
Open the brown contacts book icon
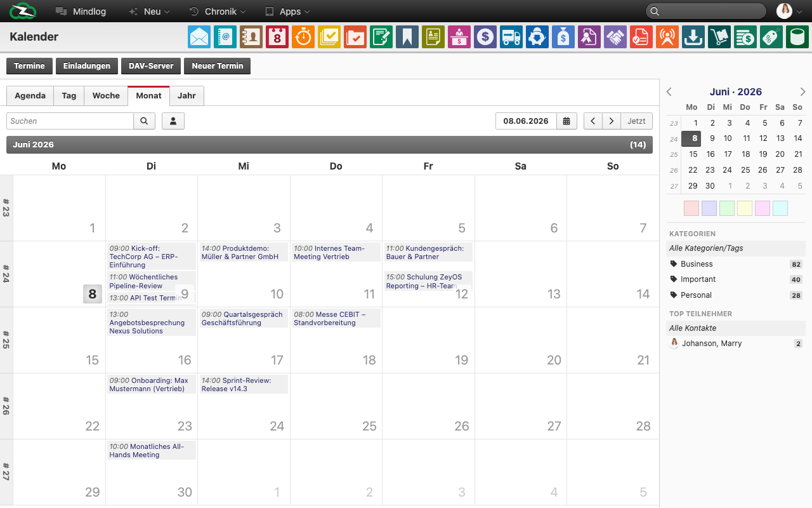(x=251, y=37)
